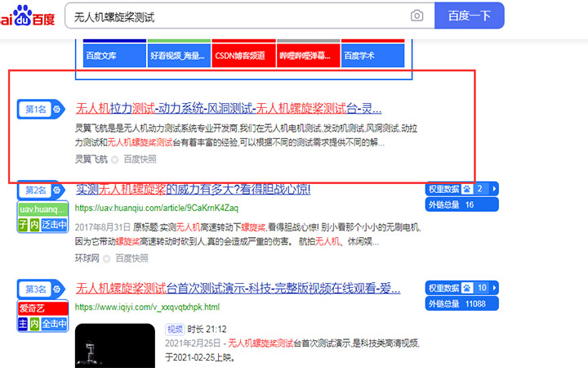Click 灵翼飞航 source name
This screenshot has height=368, width=588.
pyautogui.click(x=91, y=159)
